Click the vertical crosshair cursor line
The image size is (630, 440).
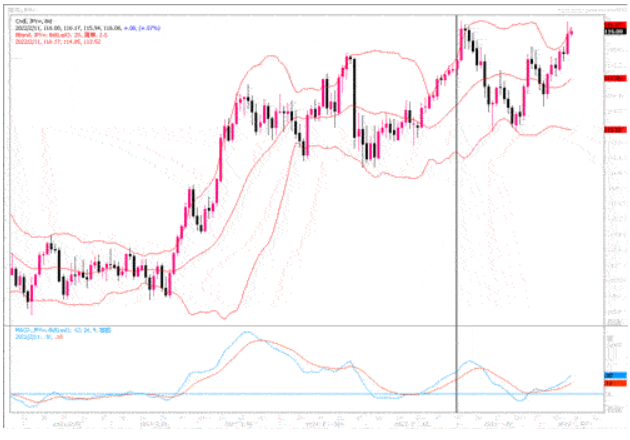[x=457, y=200]
